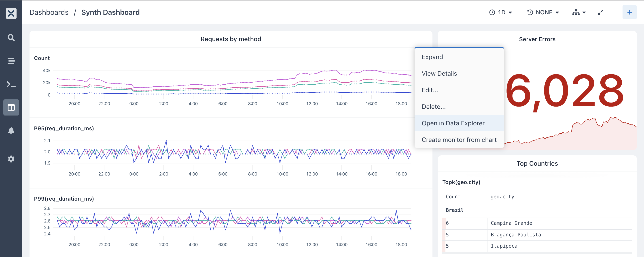This screenshot has height=257, width=644.
Task: Click the Campina Grande table row
Action: (x=537, y=223)
